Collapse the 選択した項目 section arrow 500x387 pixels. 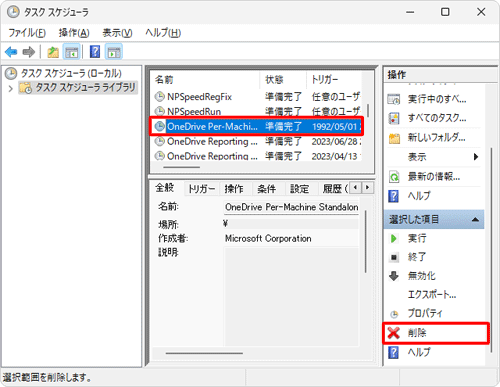[x=475, y=220]
